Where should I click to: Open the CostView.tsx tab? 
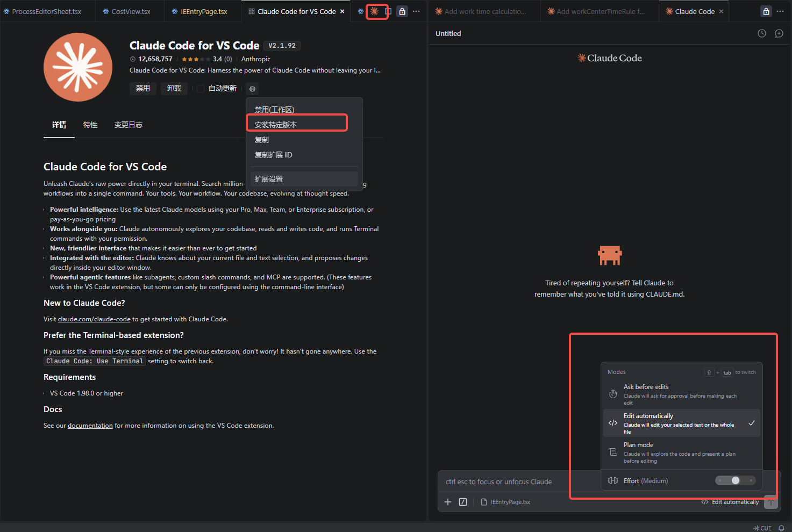[131, 11]
